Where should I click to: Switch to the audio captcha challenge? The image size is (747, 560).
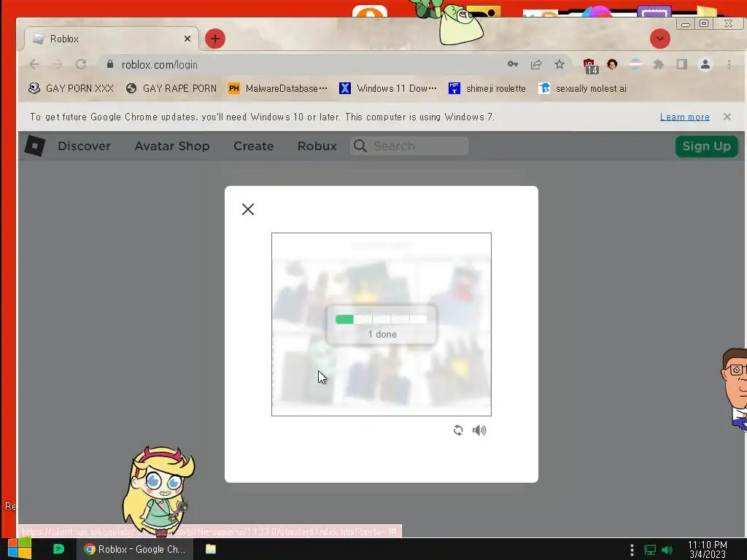[x=479, y=430]
